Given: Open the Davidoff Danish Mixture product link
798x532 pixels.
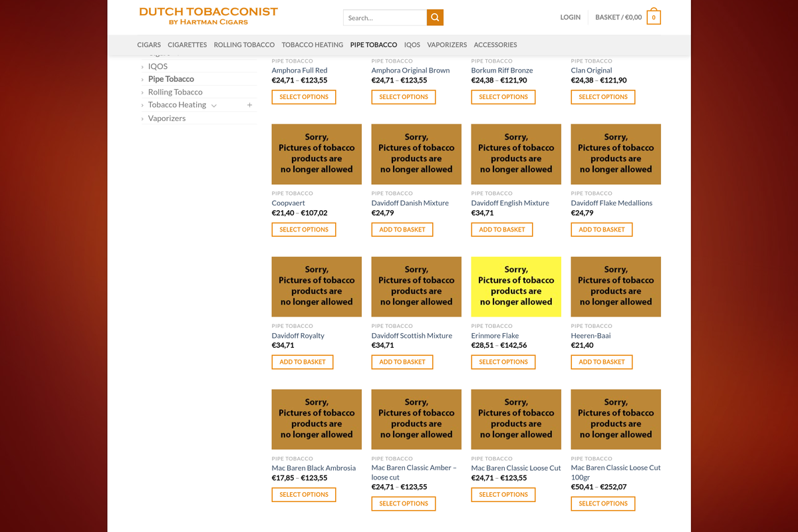Looking at the screenshot, I should click(x=410, y=203).
